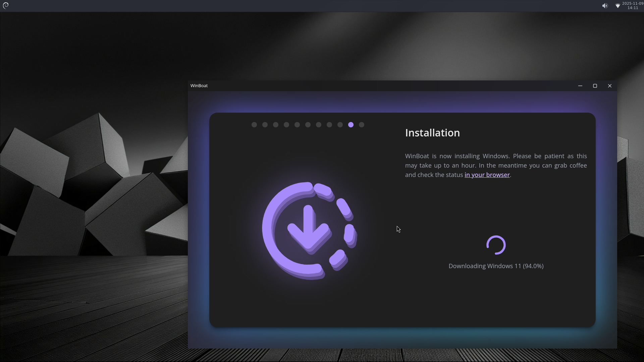The width and height of the screenshot is (644, 362).
Task: Click the network wifi tray icon
Action: pos(618,6)
